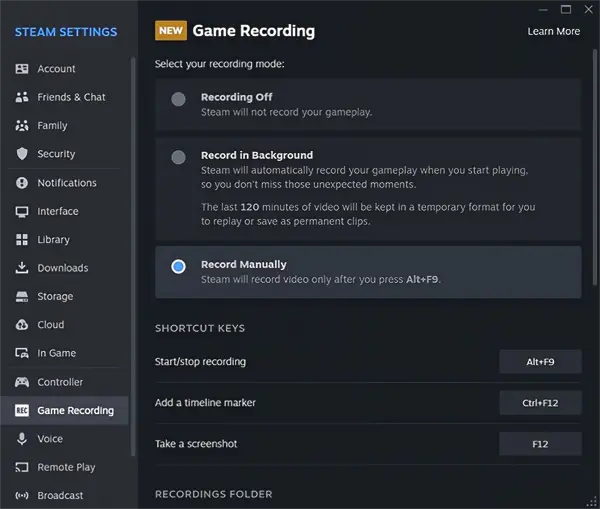Click the STEAM SETTINGS heading
The image size is (600, 509).
click(66, 32)
